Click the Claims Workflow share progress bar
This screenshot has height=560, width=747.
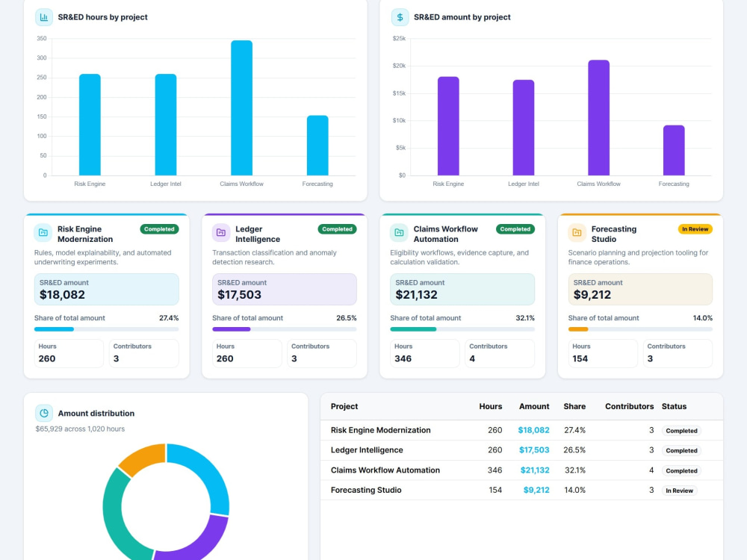click(x=462, y=329)
